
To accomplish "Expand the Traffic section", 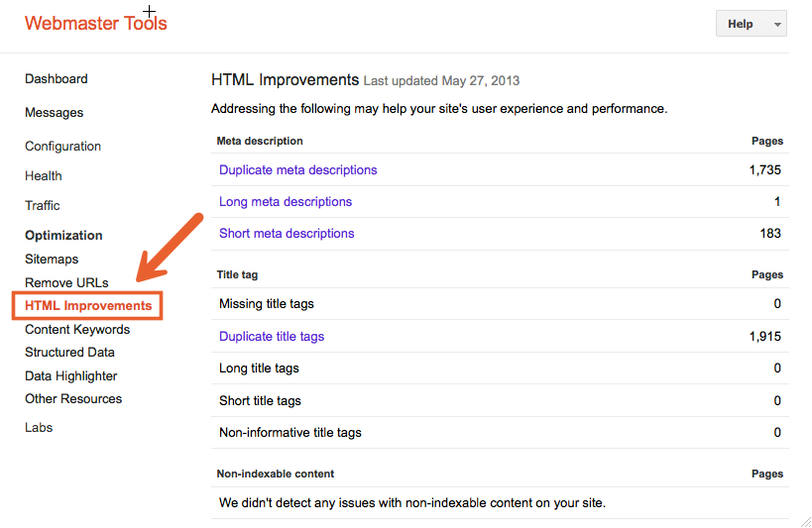I will 43,206.
